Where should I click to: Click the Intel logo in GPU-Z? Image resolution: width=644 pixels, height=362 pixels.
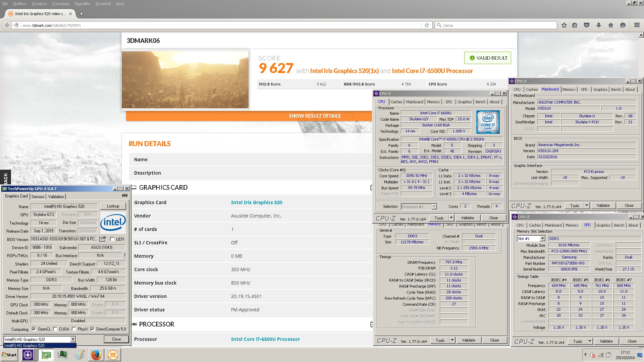113,222
